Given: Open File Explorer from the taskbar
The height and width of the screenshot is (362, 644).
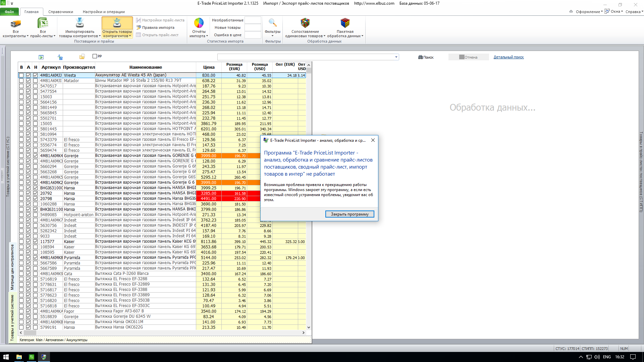Looking at the screenshot, I should pyautogui.click(x=19, y=357).
